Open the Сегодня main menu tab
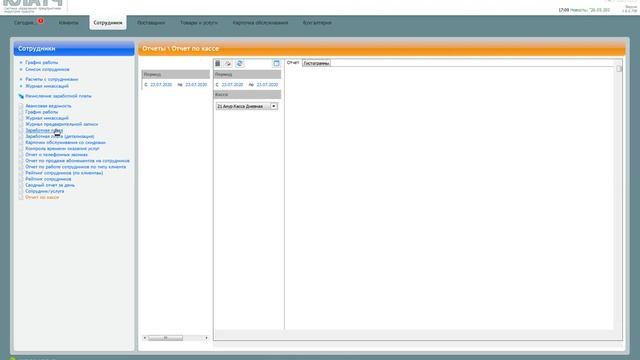 coord(24,23)
